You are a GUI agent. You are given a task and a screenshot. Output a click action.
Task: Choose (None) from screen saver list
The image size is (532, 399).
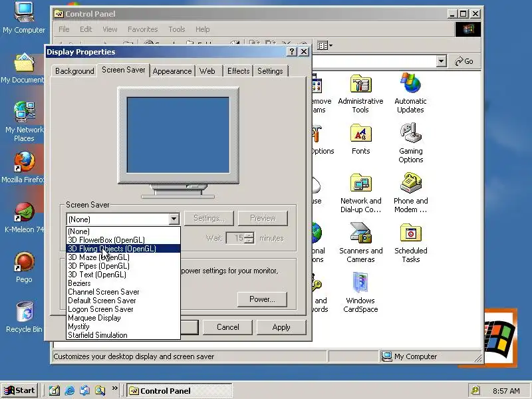click(x=123, y=231)
